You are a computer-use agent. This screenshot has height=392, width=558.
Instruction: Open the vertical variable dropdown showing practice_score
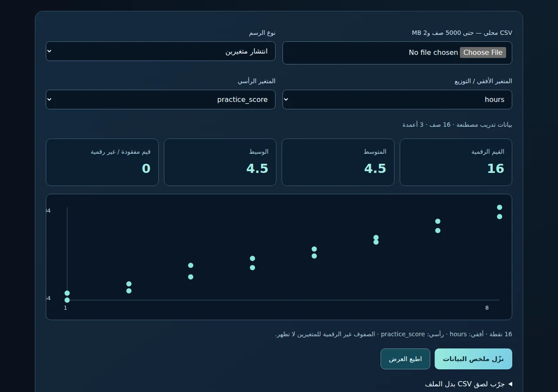(x=160, y=100)
